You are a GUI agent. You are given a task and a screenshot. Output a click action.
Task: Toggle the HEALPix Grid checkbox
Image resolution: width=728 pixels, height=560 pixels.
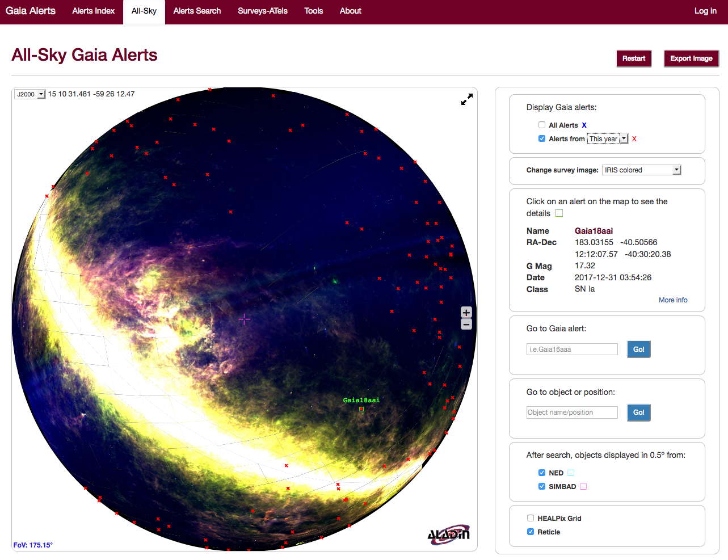[531, 518]
